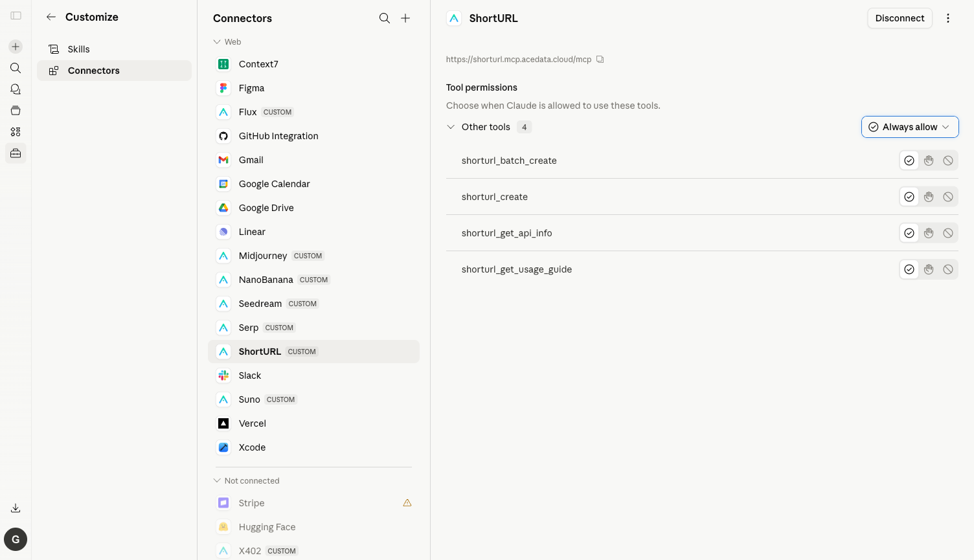Click the download icon at bottom left
The height and width of the screenshot is (560, 974).
16,508
